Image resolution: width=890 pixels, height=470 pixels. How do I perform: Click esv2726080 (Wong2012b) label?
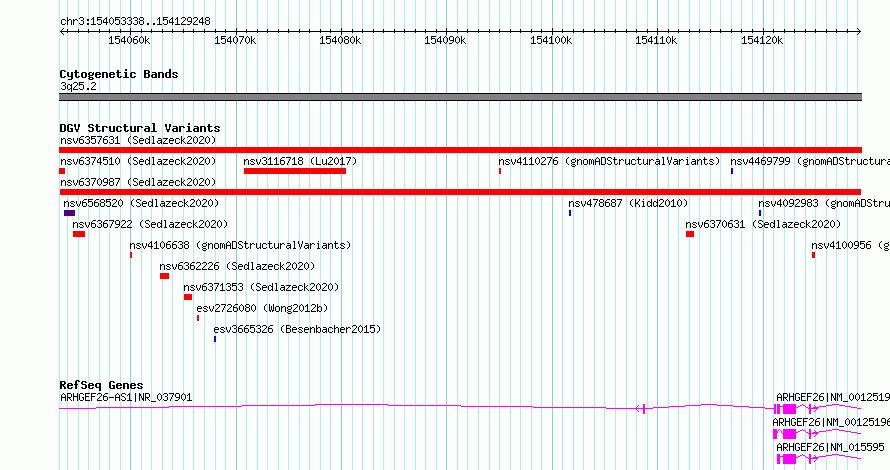262,308
